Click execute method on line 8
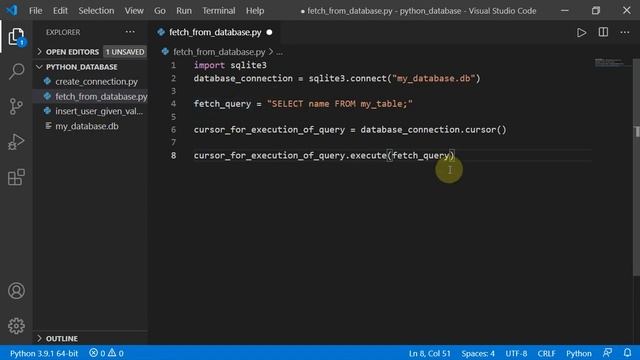This screenshot has width=640, height=360. click(368, 156)
